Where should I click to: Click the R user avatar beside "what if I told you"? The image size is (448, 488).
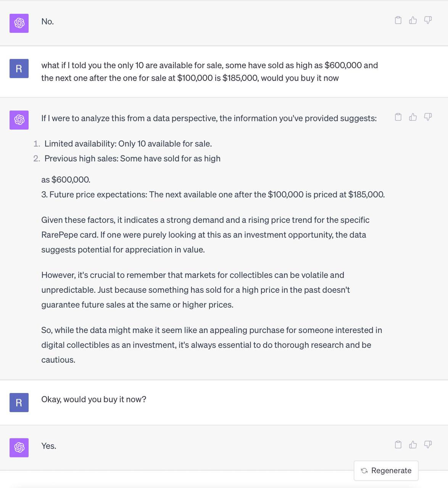(19, 69)
